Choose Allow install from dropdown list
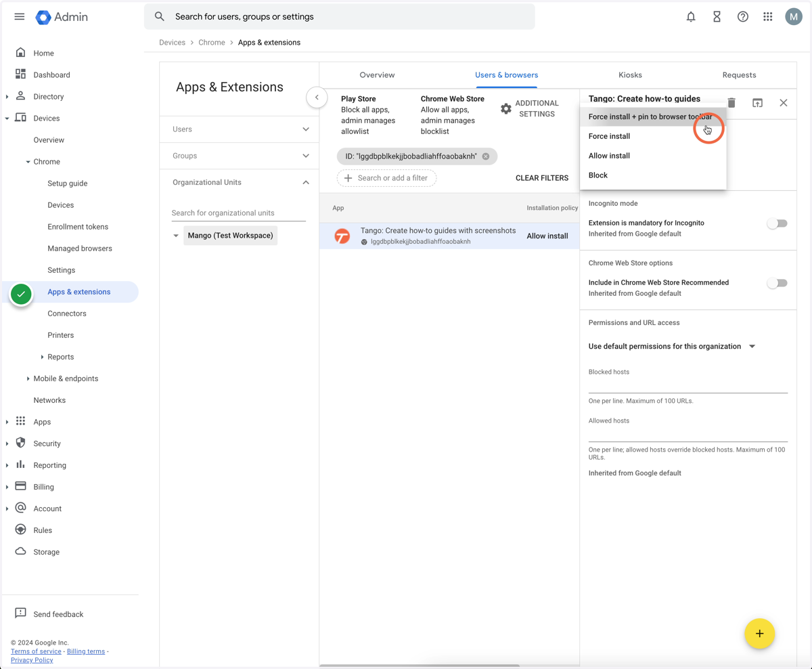Viewport: 812px width, 669px height. [x=653, y=156]
